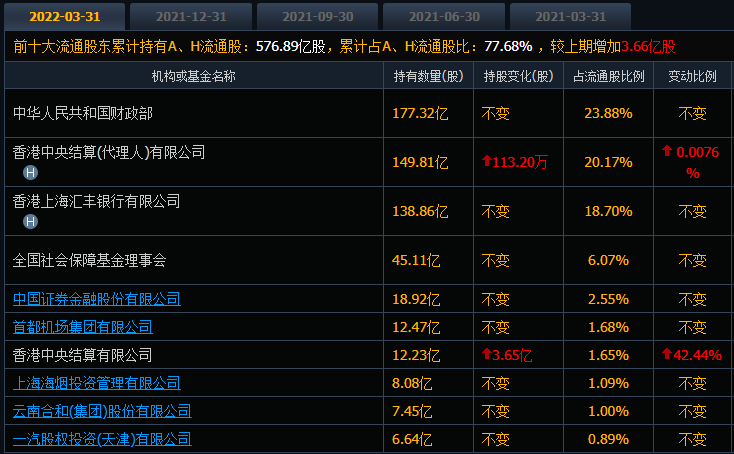Click the 持股变化(股) column header
The image size is (734, 454).
tap(518, 76)
